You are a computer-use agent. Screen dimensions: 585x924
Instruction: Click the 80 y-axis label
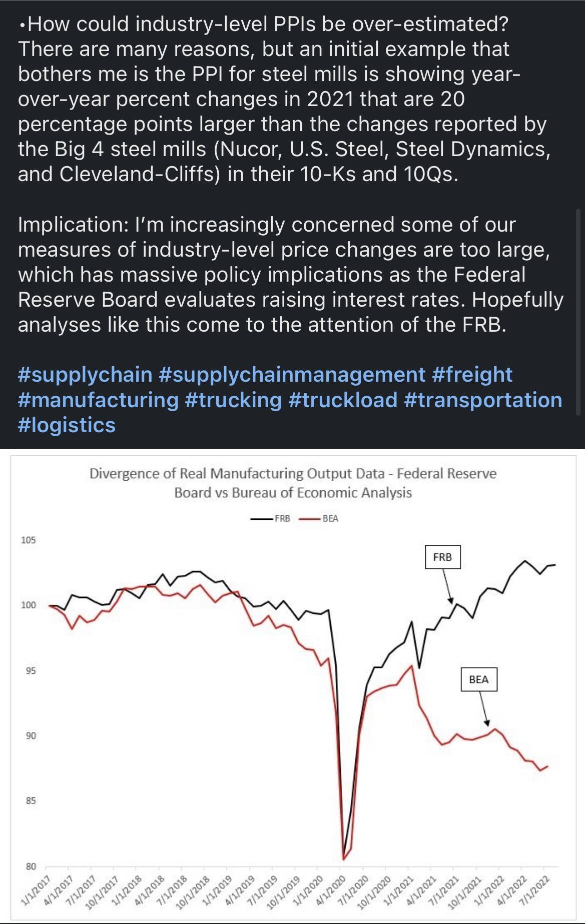click(x=31, y=866)
